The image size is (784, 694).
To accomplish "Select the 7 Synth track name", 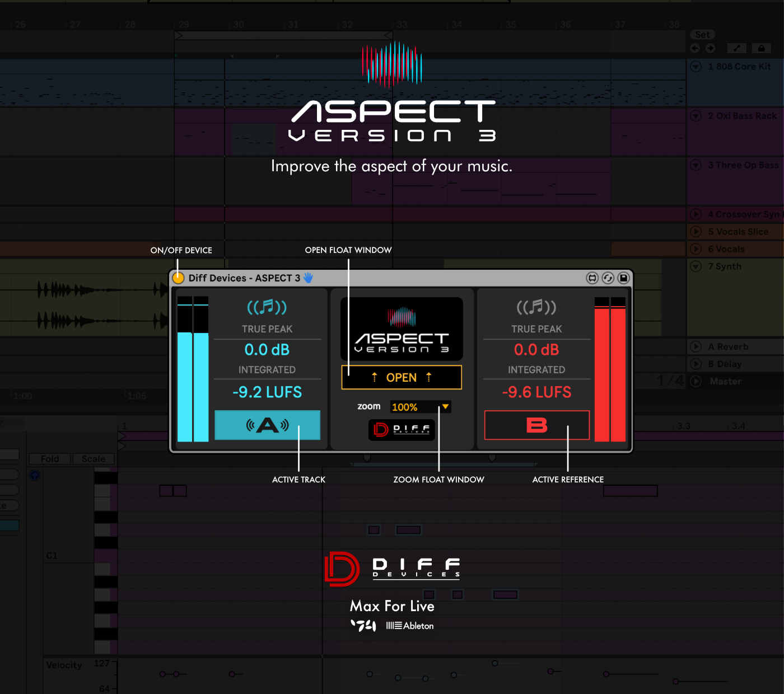I will pyautogui.click(x=725, y=266).
